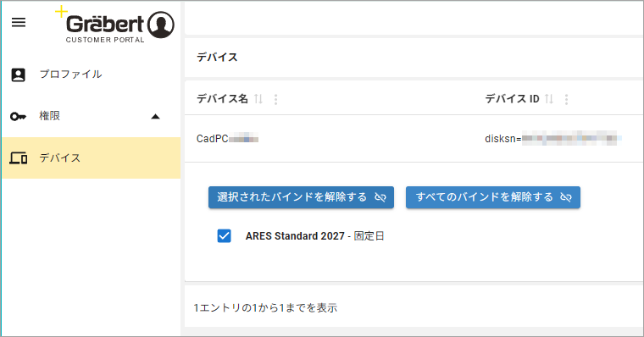644x337 pixels.
Task: Click すべてのバインドを解除する button
Action: click(493, 197)
